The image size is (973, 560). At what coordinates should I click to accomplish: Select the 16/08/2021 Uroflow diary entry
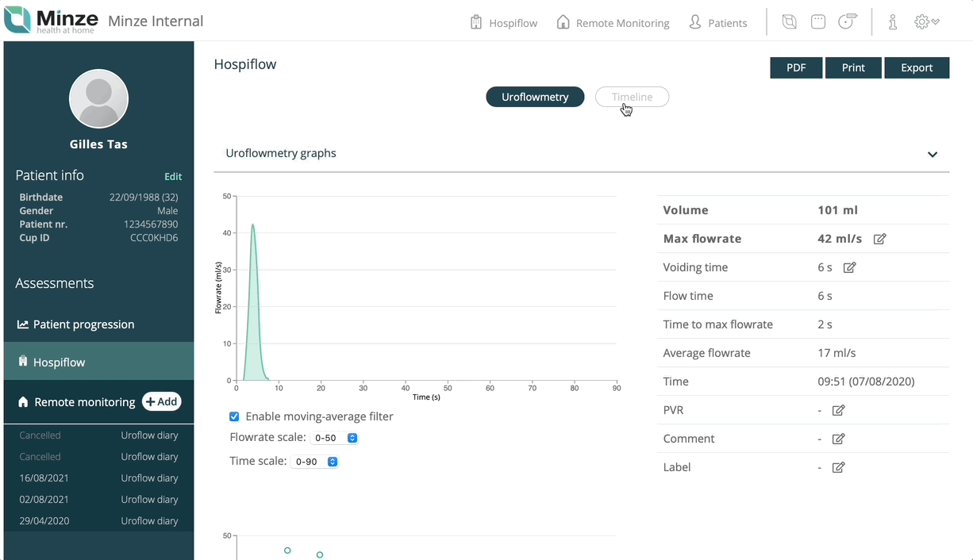[x=99, y=478]
